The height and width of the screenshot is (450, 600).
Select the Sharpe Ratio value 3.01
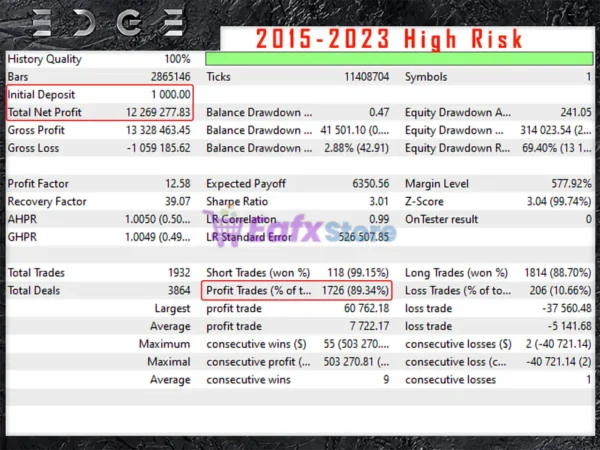tap(379, 202)
